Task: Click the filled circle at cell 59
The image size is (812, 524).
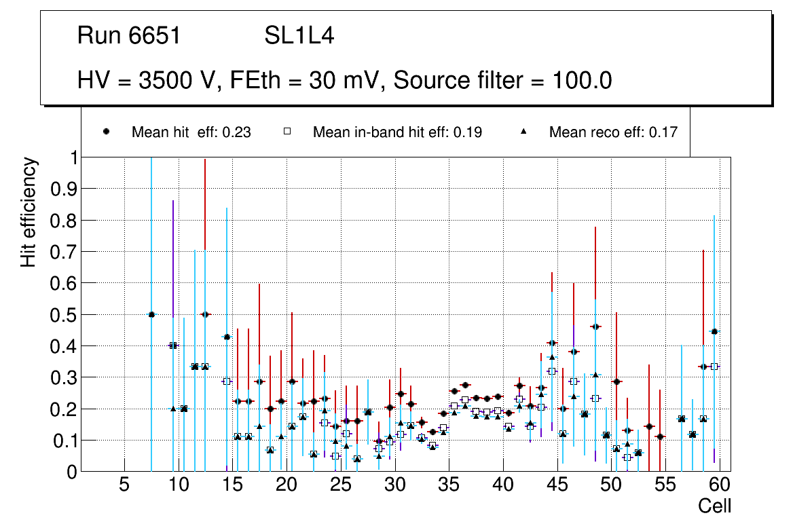Action: (714, 332)
